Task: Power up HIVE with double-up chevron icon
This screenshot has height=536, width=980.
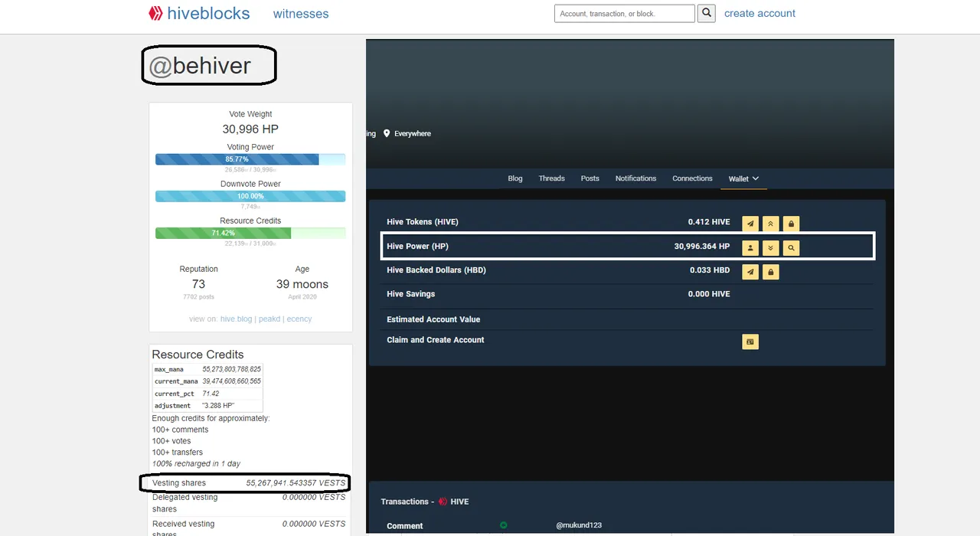Action: pos(771,224)
